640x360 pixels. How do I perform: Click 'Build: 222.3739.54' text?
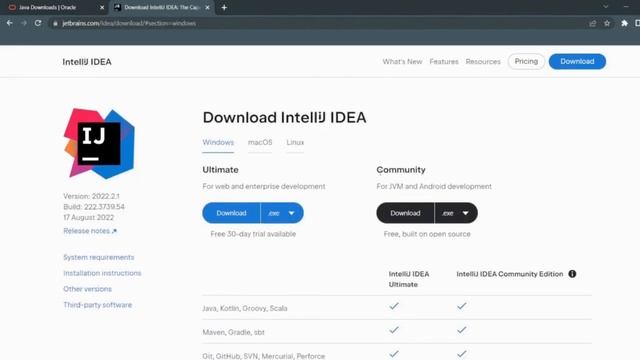pyautogui.click(x=94, y=207)
